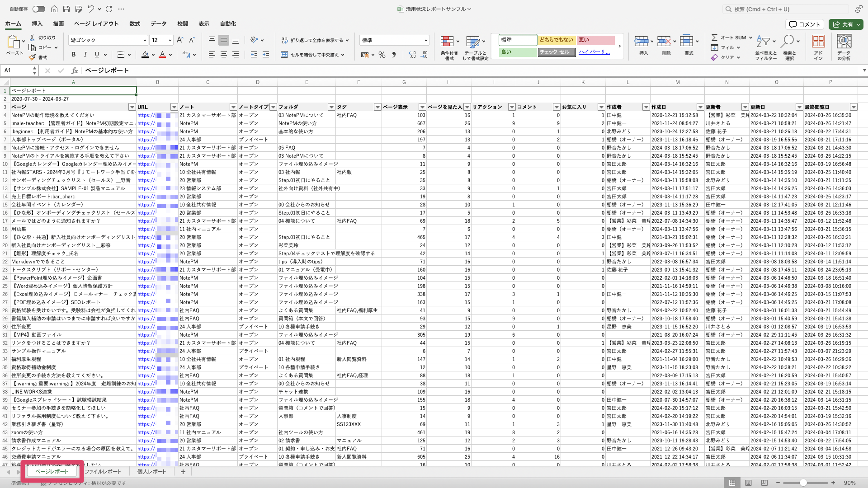868x488 pixels.
Task: Click the Home icon in title bar
Action: point(54,9)
